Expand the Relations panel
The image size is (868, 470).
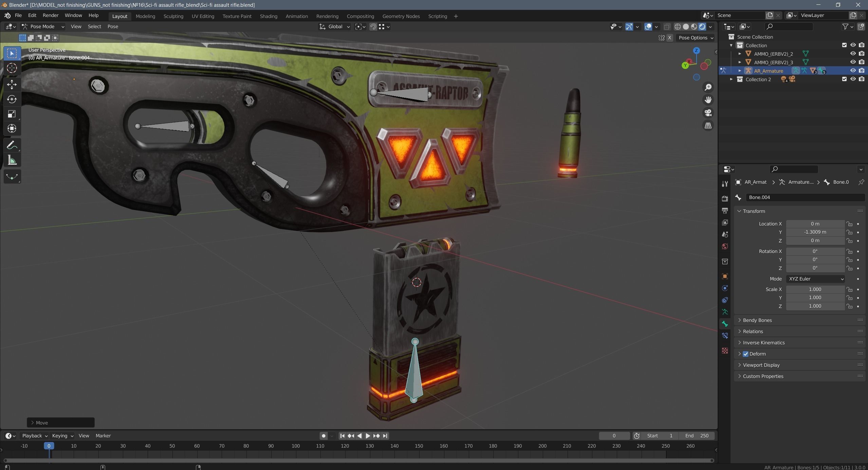pos(753,331)
